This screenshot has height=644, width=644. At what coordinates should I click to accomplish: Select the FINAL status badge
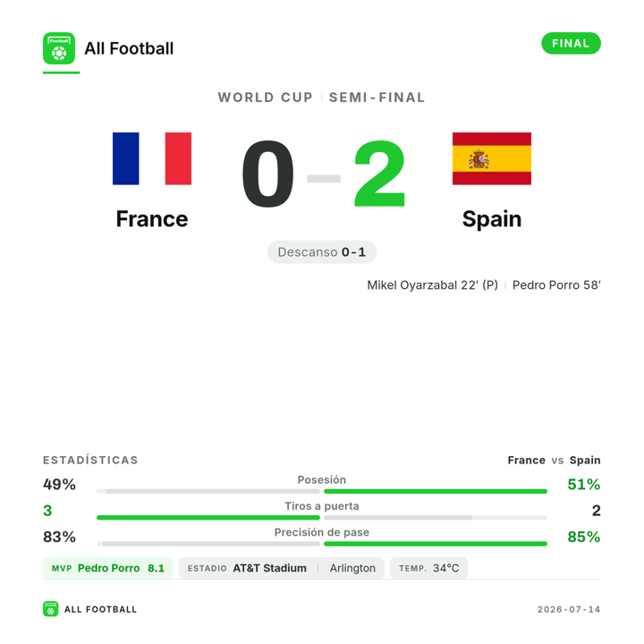pyautogui.click(x=571, y=43)
